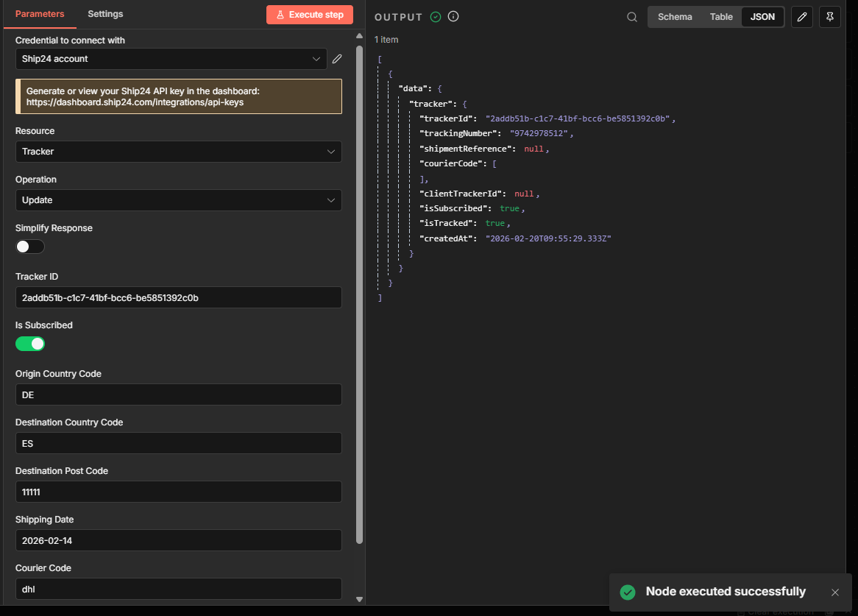Switch output view to Table
This screenshot has height=616, width=858.
coord(721,17)
